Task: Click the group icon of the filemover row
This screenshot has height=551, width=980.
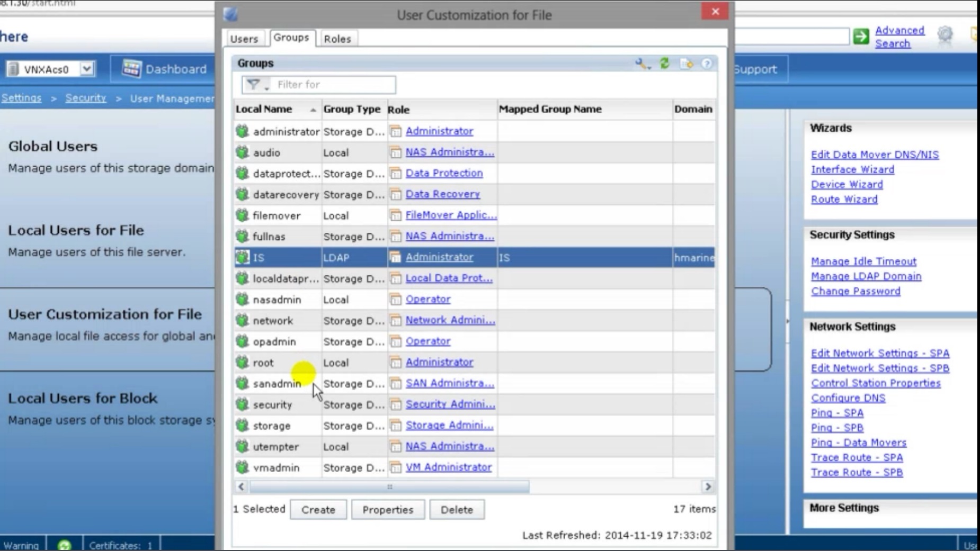Action: (x=242, y=215)
